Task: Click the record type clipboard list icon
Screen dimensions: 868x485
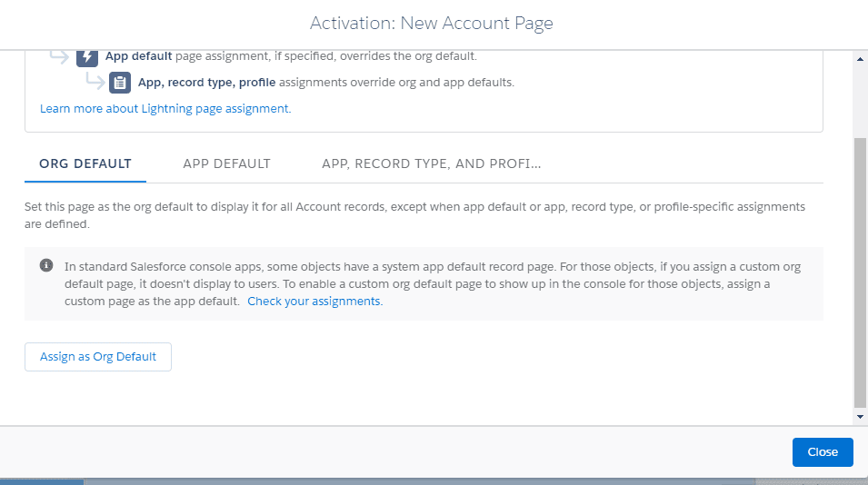Action: coord(120,83)
